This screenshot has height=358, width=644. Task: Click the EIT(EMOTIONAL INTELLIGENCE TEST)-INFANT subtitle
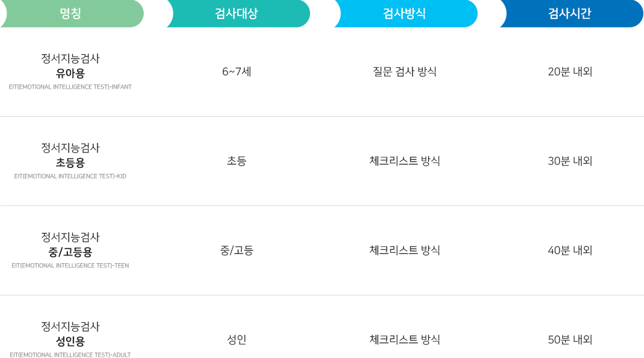click(x=70, y=87)
